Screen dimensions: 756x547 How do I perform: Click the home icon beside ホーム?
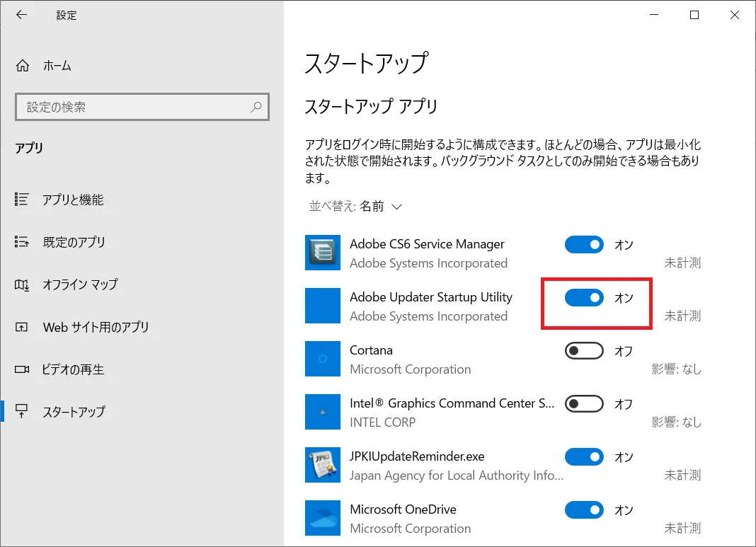pyautogui.click(x=23, y=66)
